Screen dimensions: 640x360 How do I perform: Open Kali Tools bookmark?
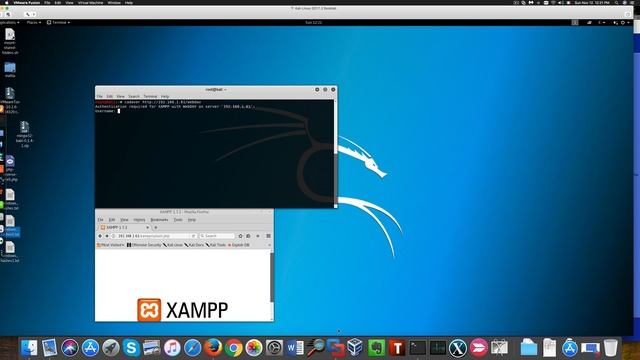tap(216, 245)
